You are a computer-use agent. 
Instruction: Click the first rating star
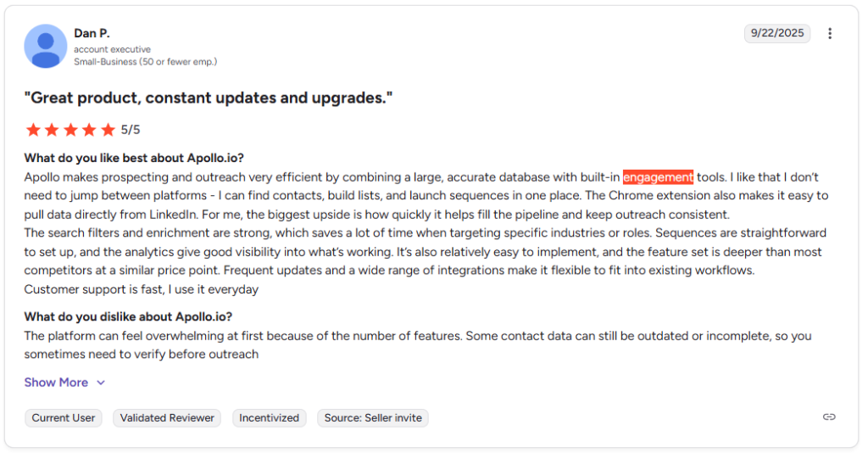pos(33,130)
